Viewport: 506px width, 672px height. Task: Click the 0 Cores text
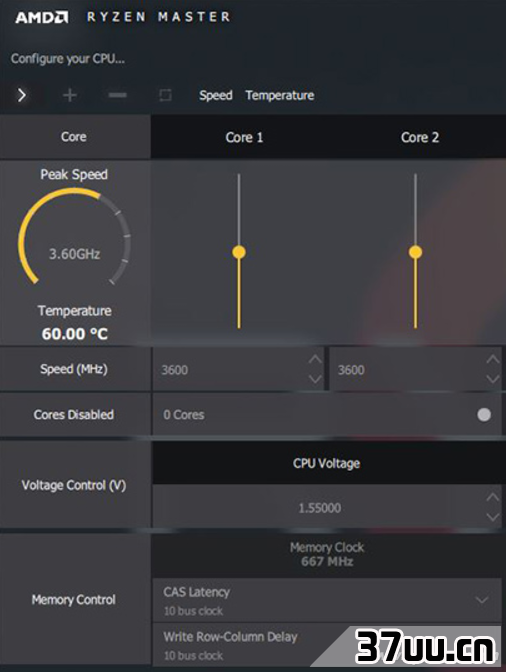[x=183, y=415]
